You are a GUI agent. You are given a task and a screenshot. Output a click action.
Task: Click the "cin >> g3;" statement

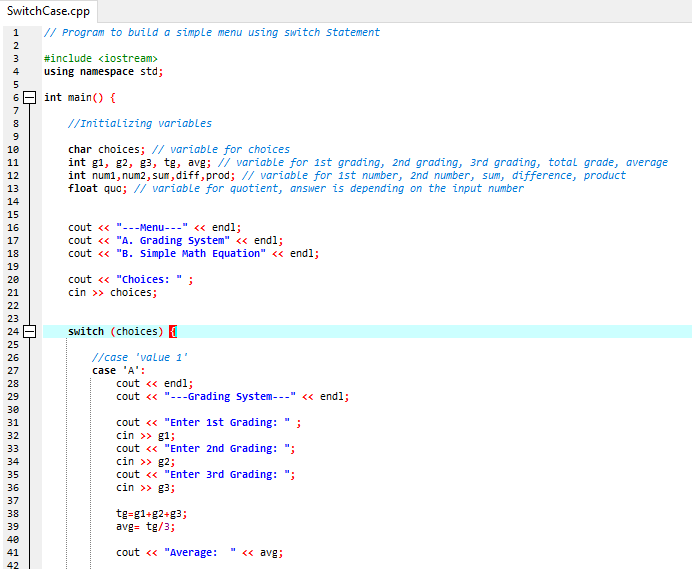(x=146, y=488)
